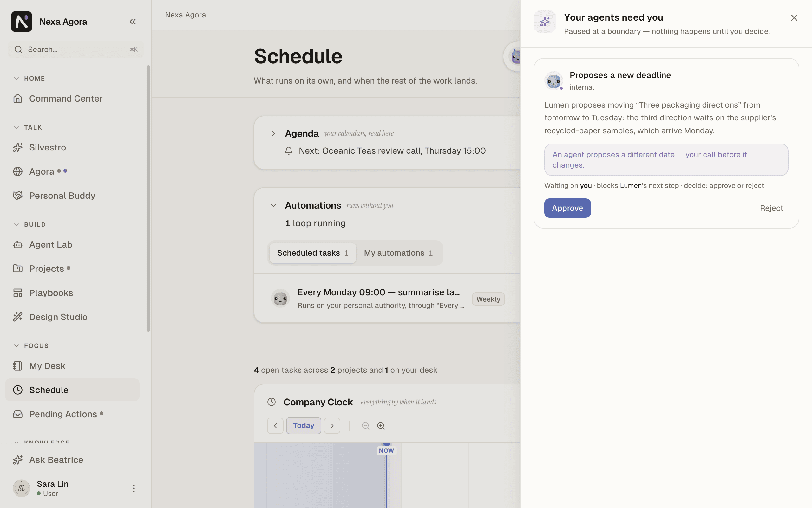This screenshot has height=508, width=812.
Task: Open Silvestro sparkle icon in Talk
Action: tap(18, 147)
